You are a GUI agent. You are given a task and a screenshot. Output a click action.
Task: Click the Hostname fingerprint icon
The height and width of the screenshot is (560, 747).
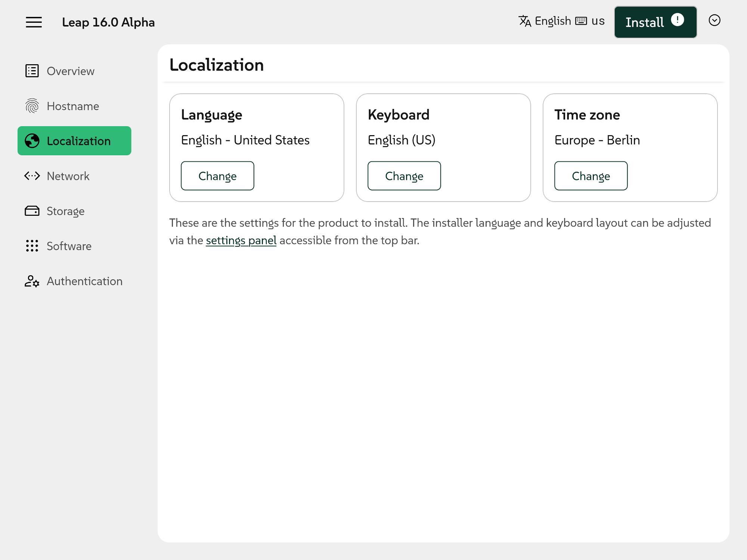(32, 106)
